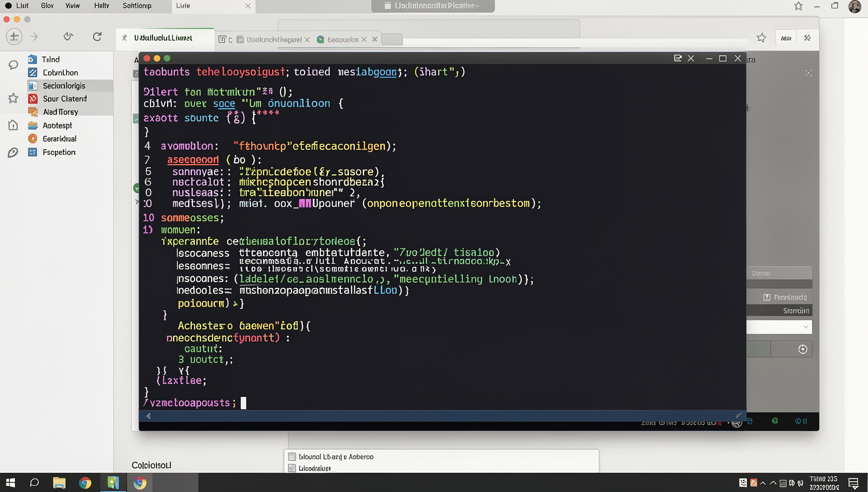This screenshot has width=868, height=492.
Task: Click the 'aıuı' button in browser toolbar
Action: click(x=786, y=37)
